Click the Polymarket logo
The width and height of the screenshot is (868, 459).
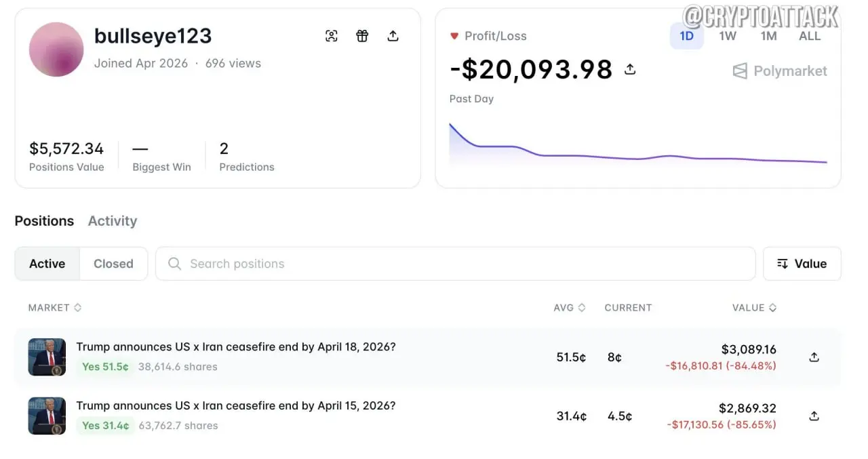pyautogui.click(x=780, y=71)
